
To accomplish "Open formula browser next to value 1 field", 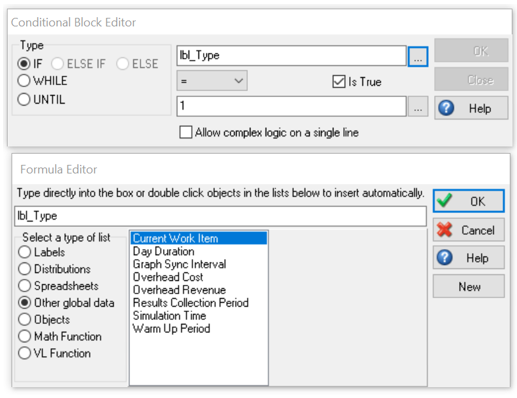I will (x=418, y=107).
